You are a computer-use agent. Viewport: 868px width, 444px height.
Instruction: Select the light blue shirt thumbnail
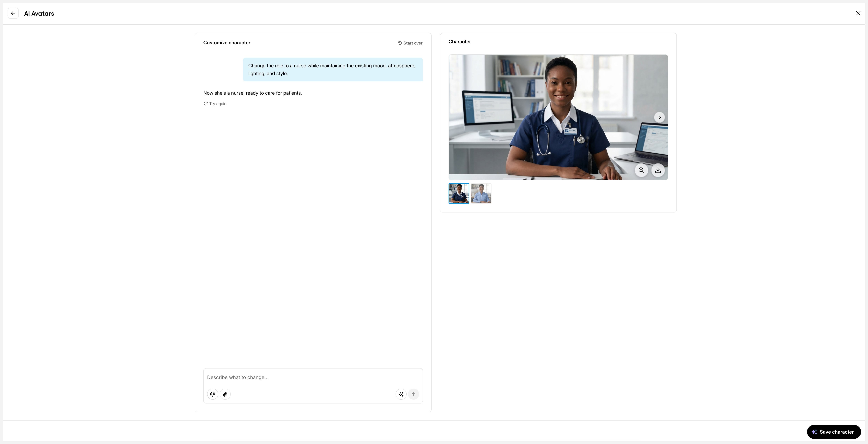tap(481, 193)
